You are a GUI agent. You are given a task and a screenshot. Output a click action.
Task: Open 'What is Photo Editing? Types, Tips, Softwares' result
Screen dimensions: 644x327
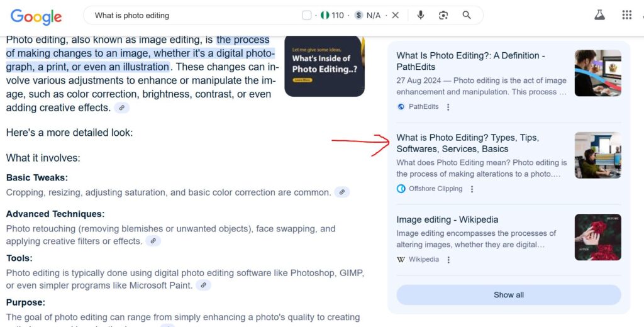click(468, 143)
